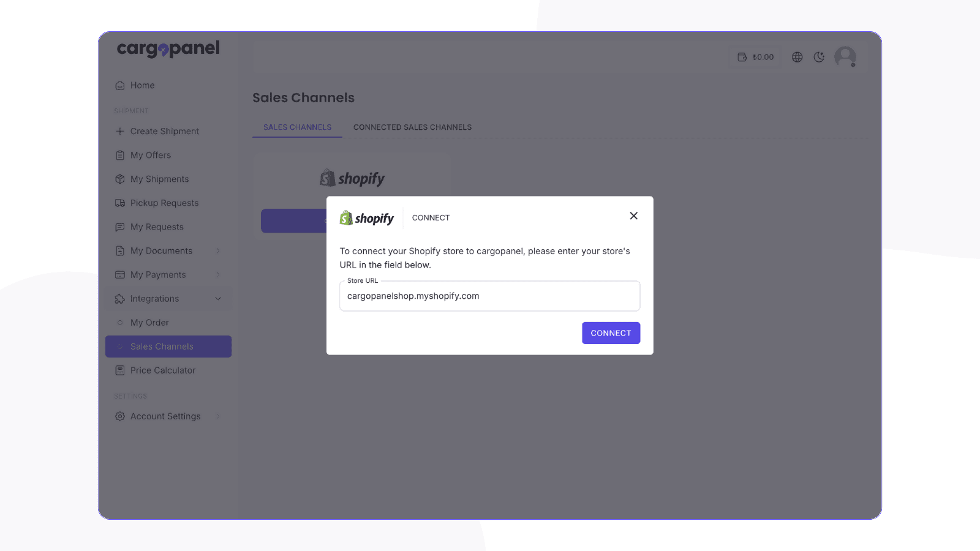Open the Price Calculator icon in sidebar
The image size is (980, 551).
[120, 370]
